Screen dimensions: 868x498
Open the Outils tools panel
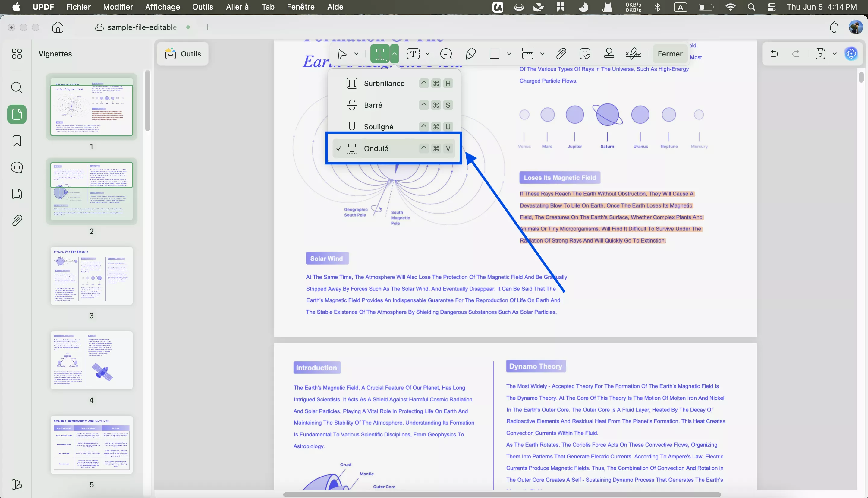pos(183,54)
